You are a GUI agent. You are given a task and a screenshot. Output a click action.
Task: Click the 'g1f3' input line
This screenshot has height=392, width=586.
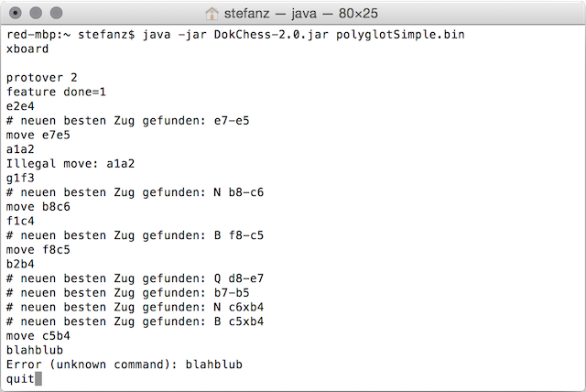coord(20,178)
